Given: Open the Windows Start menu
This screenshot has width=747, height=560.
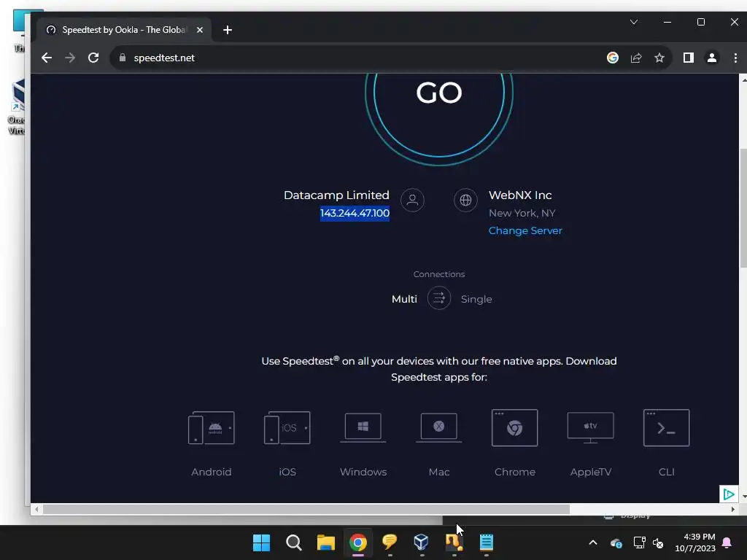Looking at the screenshot, I should pos(261,542).
